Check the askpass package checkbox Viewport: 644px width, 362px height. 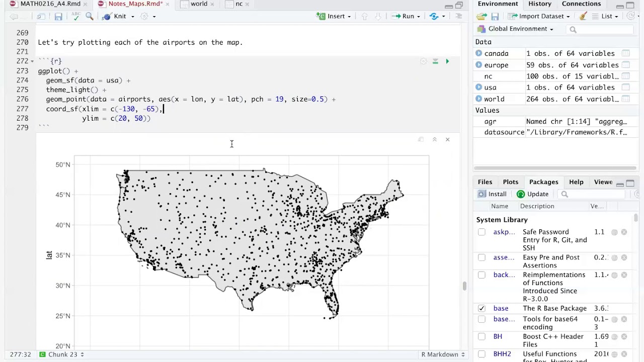(481, 232)
